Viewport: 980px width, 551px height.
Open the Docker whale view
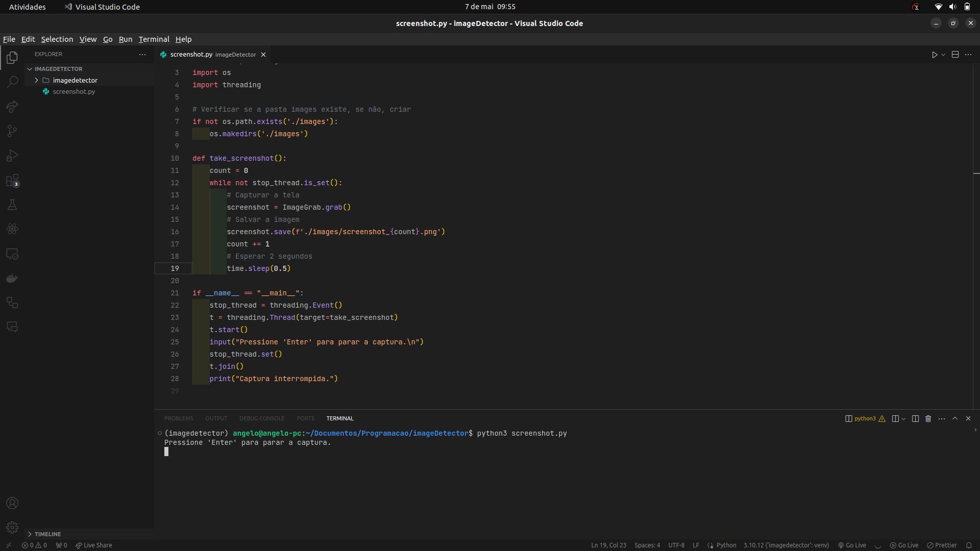click(x=12, y=279)
